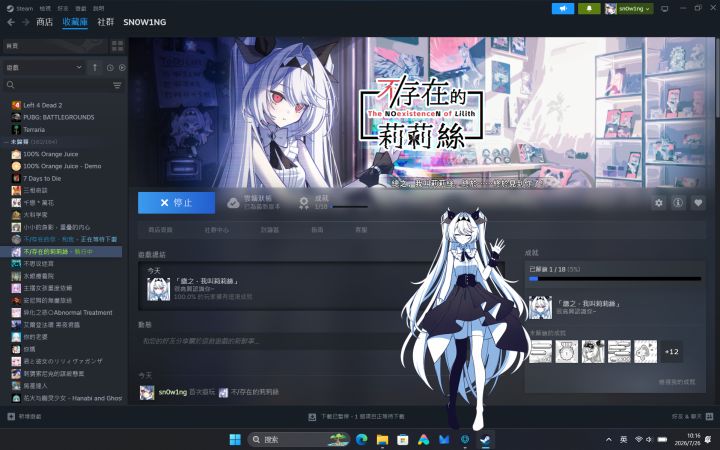
Task: Open game info icon
Action: [678, 202]
